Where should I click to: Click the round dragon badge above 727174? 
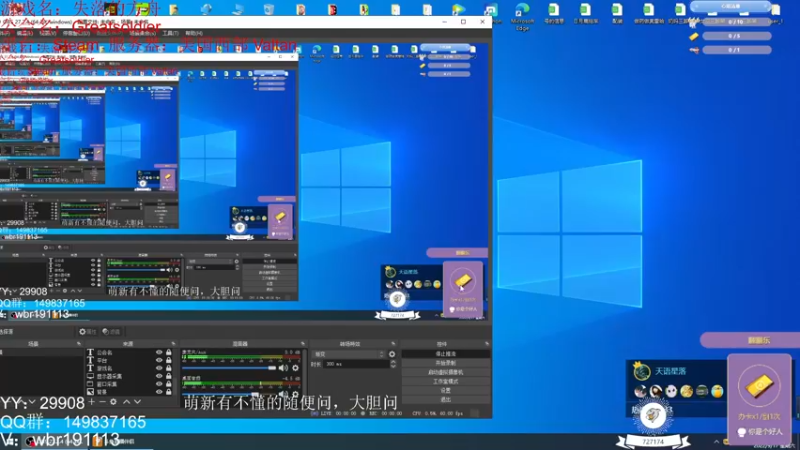tap(653, 416)
